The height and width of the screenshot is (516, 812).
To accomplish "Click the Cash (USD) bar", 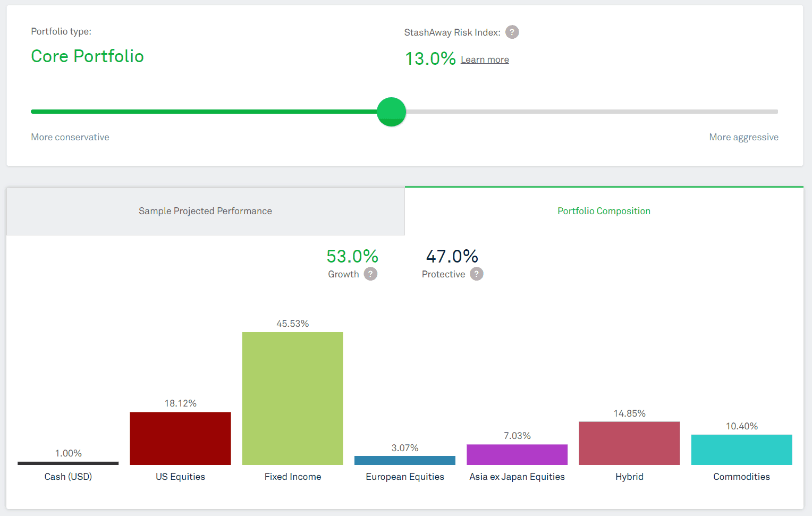I will [x=68, y=463].
